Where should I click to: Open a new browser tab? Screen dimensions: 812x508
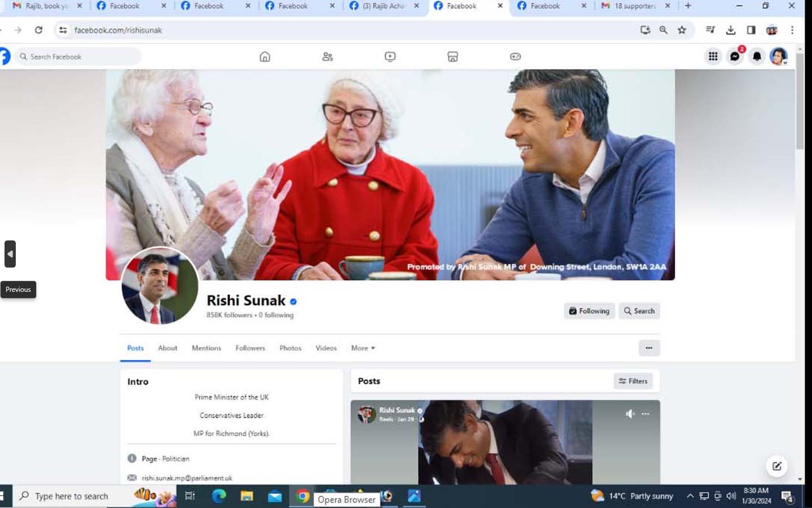click(x=688, y=6)
